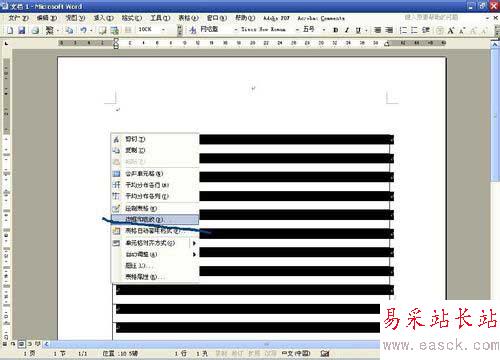This screenshot has width=500, height=360.
Task: Open the Tools (工具) menu
Action: click(x=160, y=18)
